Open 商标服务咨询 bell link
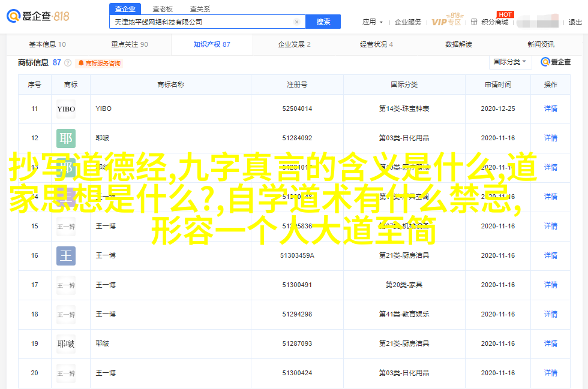This screenshot has height=389, width=588. point(100,64)
